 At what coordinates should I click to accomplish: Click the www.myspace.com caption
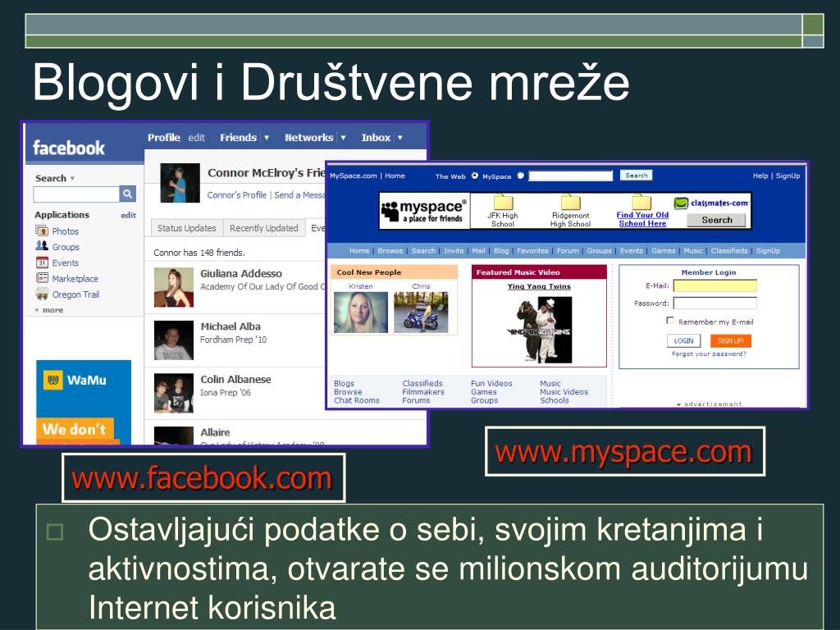(624, 452)
